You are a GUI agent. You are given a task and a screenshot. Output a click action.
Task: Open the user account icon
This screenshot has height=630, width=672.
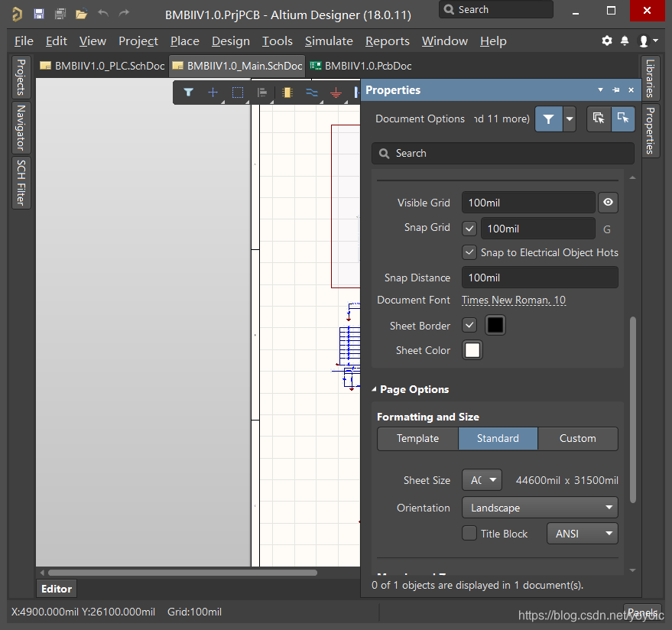pos(643,41)
